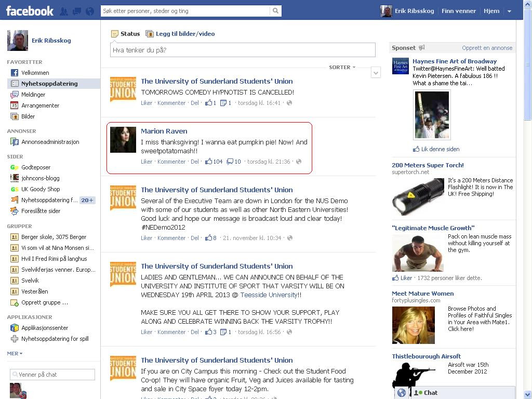Open Arrangementer in sidebar

40,105
